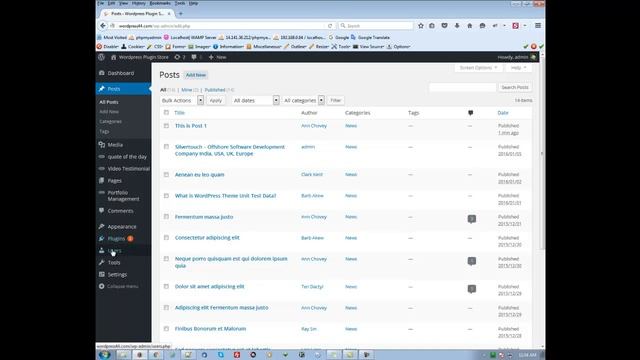Select all posts with header checkbox
The image size is (640, 360).
(166, 112)
